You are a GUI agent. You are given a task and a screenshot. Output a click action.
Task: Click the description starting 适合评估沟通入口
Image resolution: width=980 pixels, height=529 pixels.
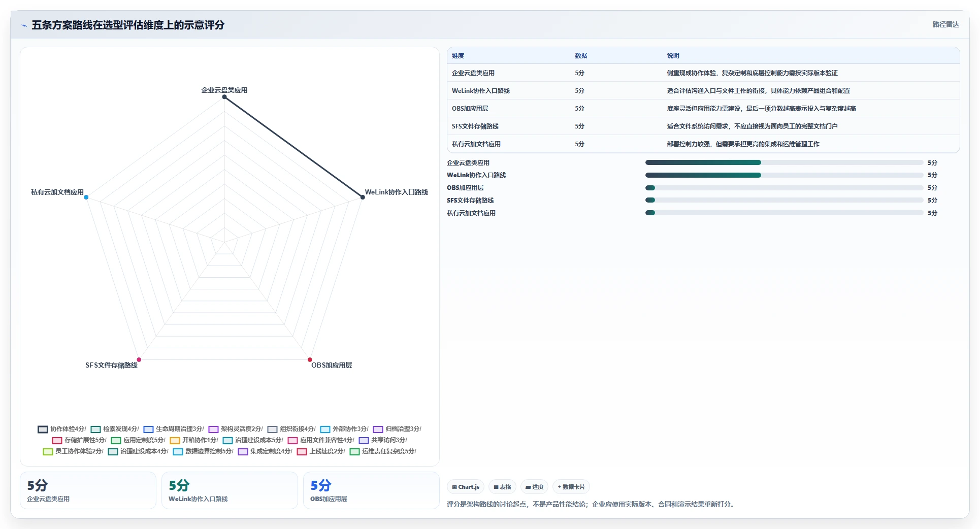click(759, 91)
